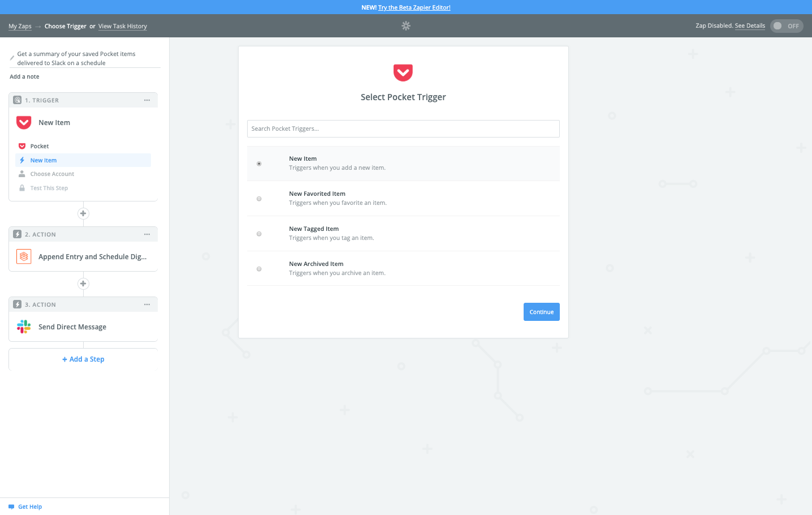Click the pencil icon to edit Zap name
Viewport: 812px width, 515px height.
[x=12, y=58]
